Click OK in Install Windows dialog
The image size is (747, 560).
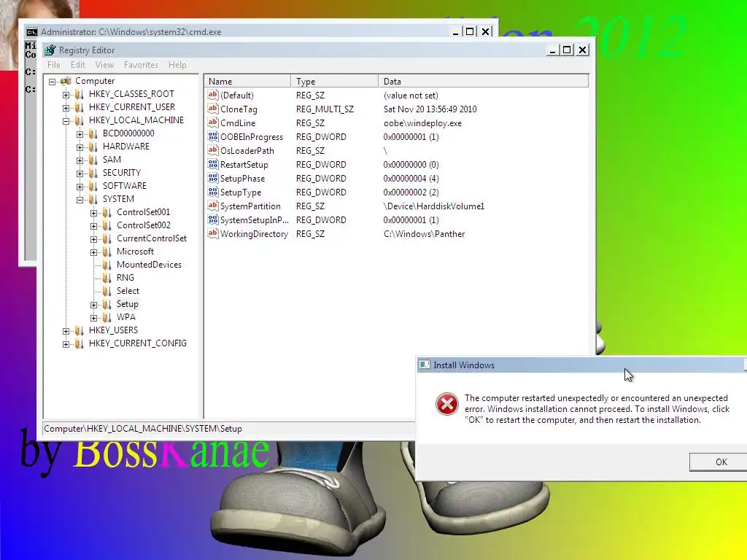[720, 462]
